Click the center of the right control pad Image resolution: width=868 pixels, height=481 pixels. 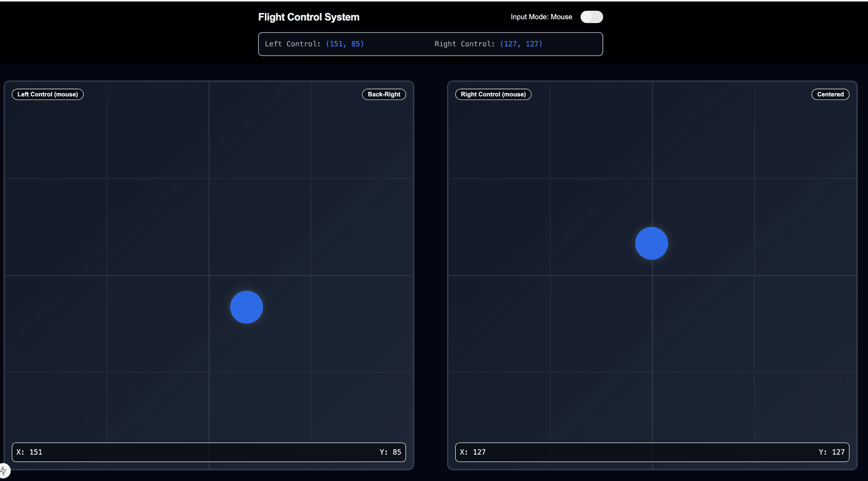click(x=652, y=275)
